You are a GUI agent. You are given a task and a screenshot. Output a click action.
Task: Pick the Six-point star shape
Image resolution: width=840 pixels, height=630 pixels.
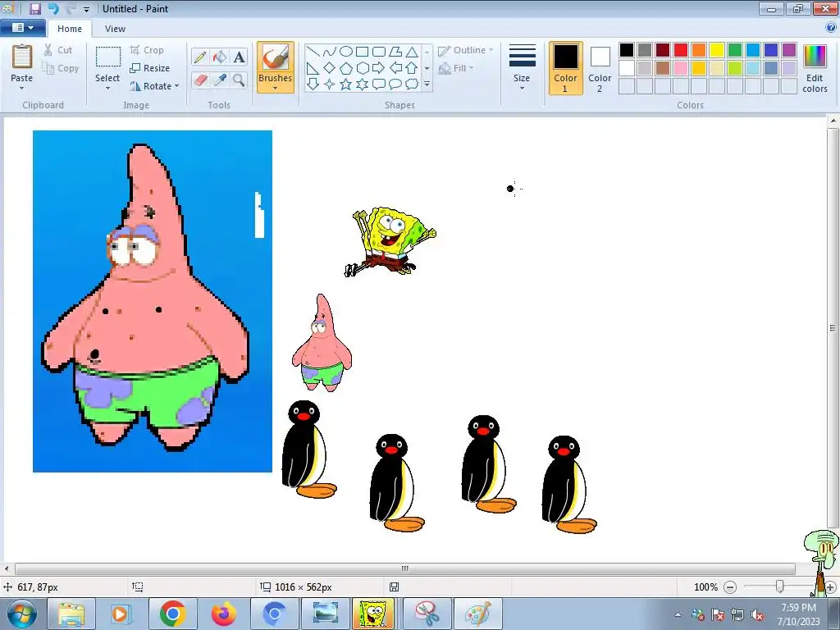click(x=362, y=84)
